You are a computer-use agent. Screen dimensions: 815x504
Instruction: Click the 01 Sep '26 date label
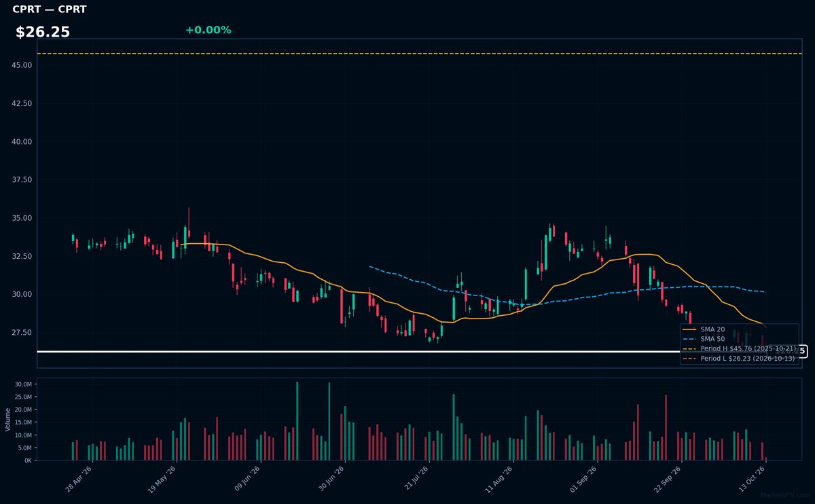click(x=584, y=480)
